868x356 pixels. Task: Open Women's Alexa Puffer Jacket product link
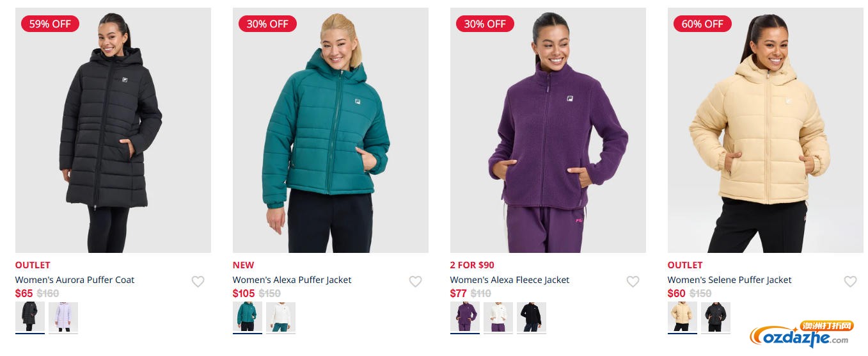[x=292, y=280]
